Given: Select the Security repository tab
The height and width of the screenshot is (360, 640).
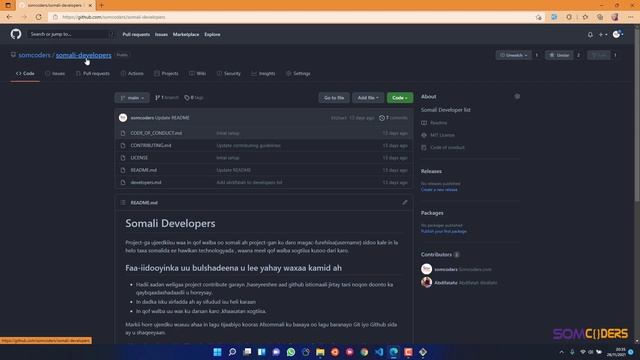Looking at the screenshot, I should point(229,73).
